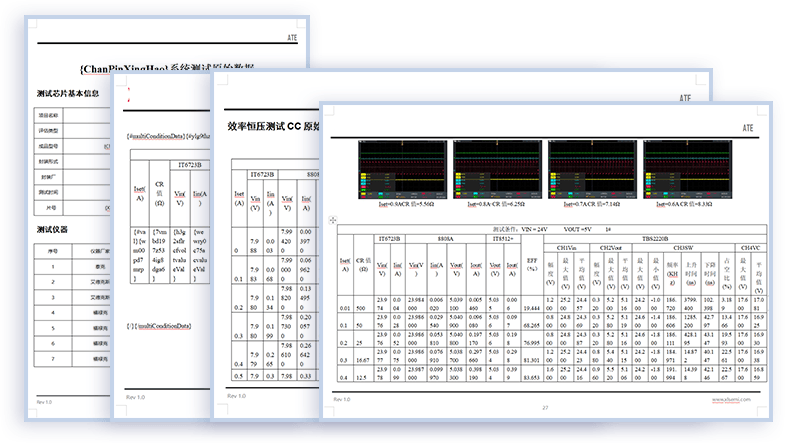
Task: Click 'Iset(A)' header in front page table
Action: click(x=345, y=264)
